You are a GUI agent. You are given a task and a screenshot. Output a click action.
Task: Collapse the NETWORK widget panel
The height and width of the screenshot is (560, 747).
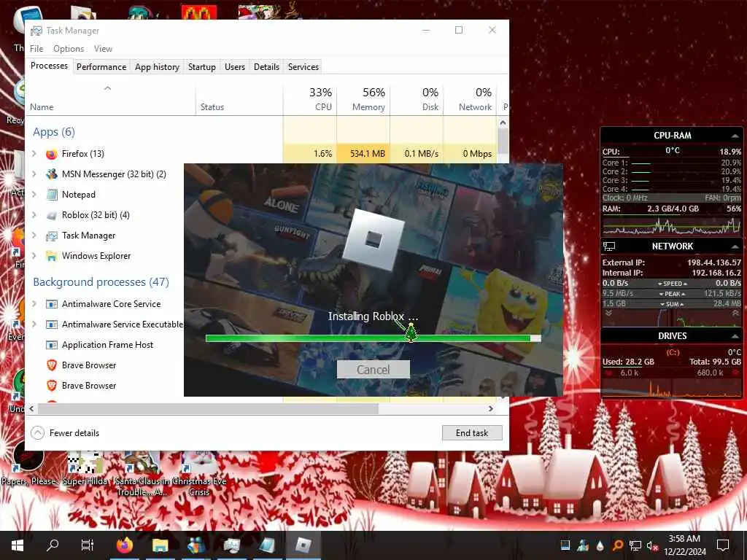click(735, 246)
